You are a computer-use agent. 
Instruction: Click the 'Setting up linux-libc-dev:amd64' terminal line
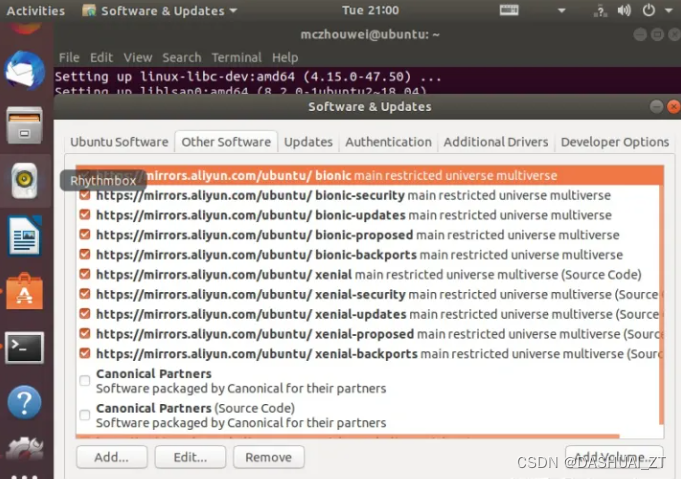[248, 77]
